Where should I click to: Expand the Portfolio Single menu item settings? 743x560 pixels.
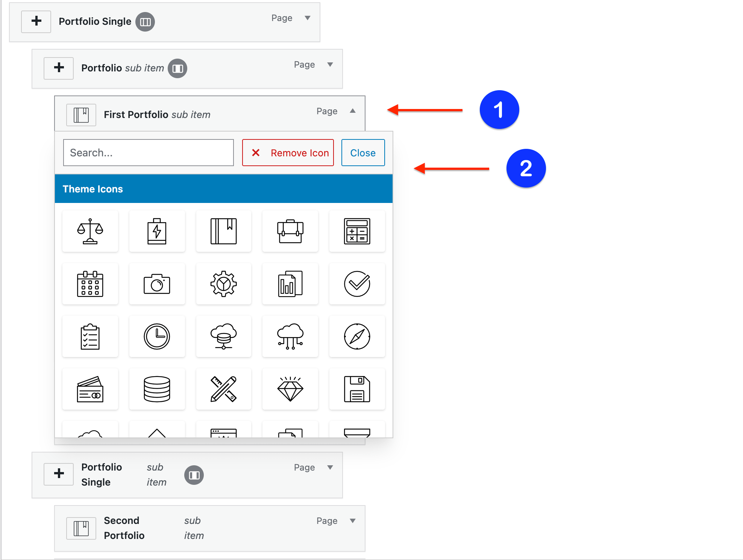pyautogui.click(x=308, y=18)
